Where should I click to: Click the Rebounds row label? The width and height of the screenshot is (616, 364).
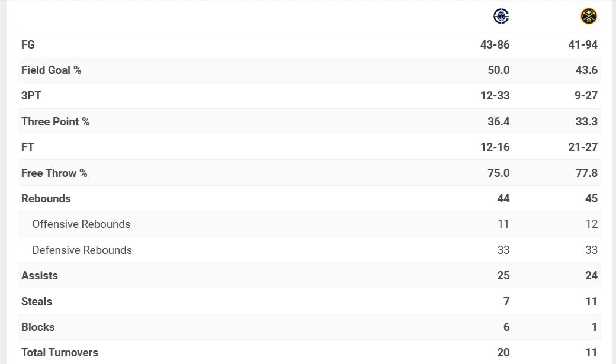[x=46, y=198]
